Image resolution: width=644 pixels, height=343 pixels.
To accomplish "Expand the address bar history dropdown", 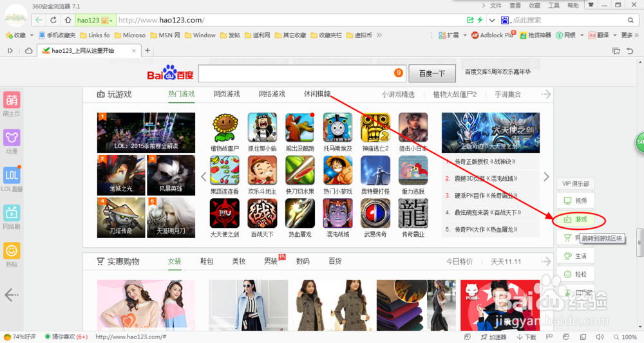I will pyautogui.click(x=491, y=20).
